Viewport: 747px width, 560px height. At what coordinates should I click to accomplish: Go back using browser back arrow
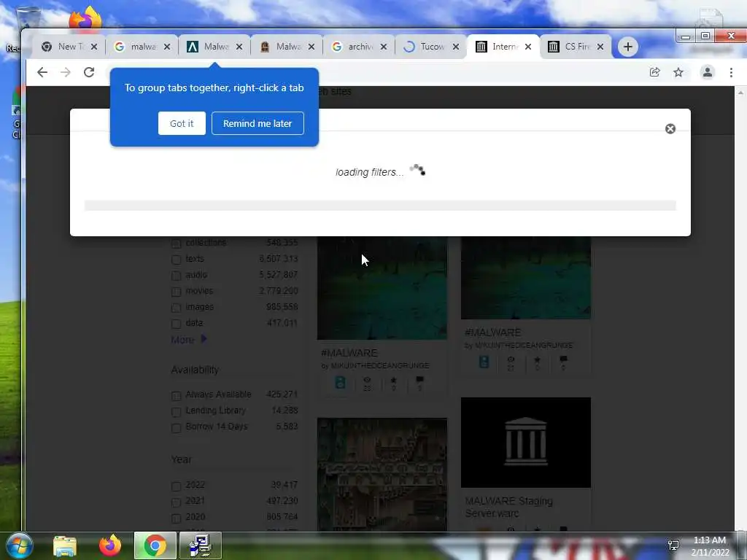(x=42, y=72)
